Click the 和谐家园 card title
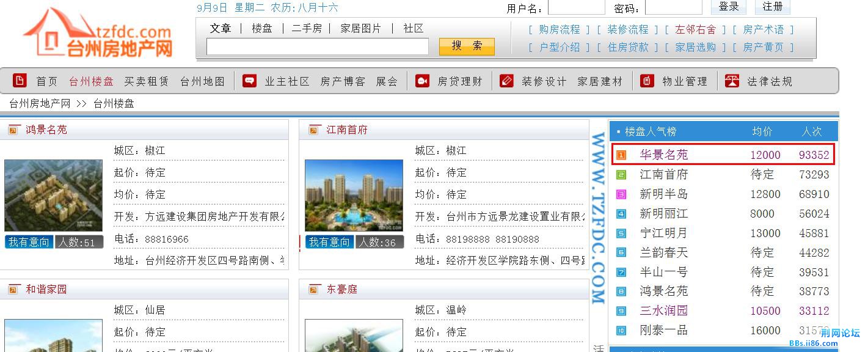 click(x=46, y=289)
